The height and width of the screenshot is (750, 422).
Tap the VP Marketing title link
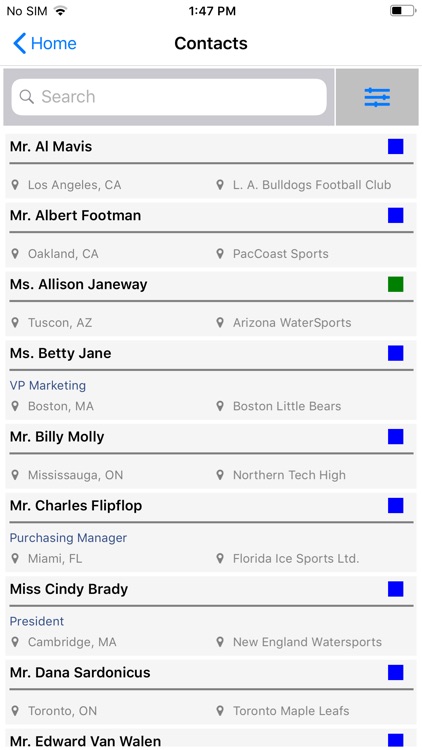coord(48,385)
